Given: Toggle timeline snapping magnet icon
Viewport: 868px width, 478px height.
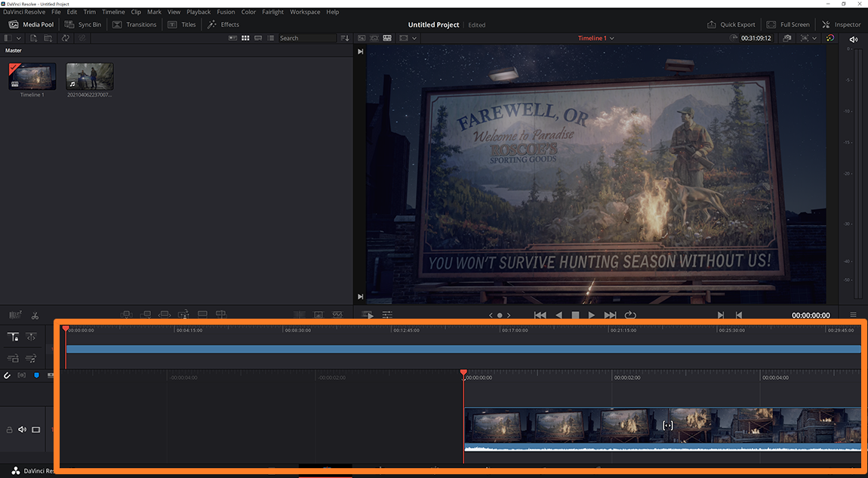Looking at the screenshot, I should pos(8,375).
